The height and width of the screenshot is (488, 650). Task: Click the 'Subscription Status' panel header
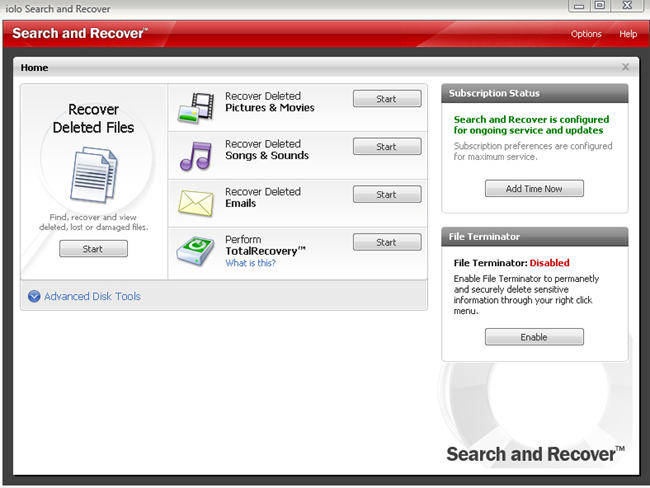535,93
